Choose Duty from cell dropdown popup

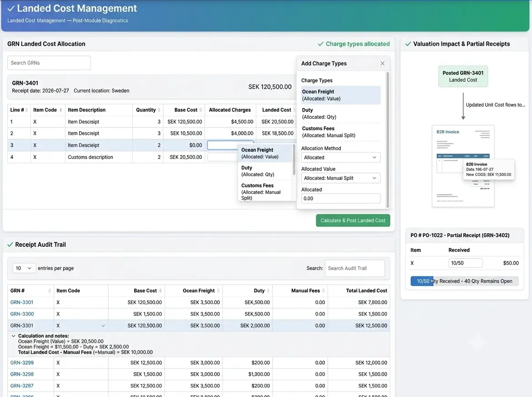coord(265,171)
